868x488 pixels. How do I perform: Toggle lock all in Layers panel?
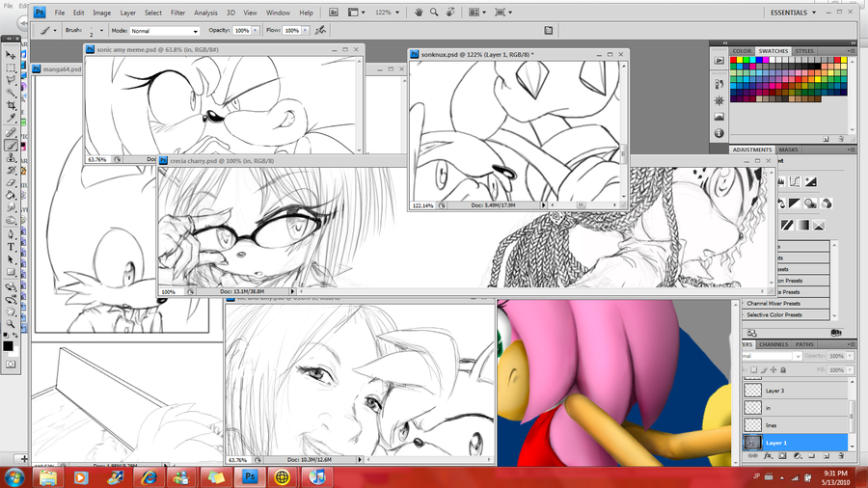click(x=783, y=369)
